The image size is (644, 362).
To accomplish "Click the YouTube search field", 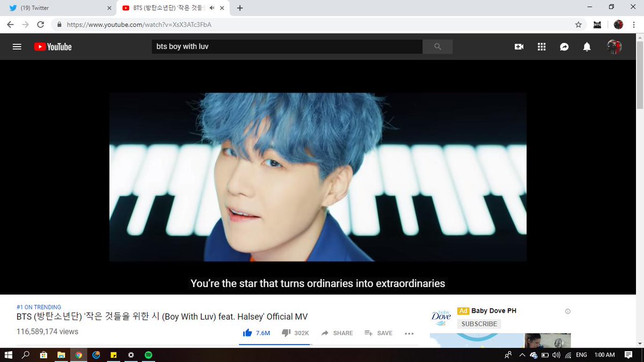I will [287, 47].
